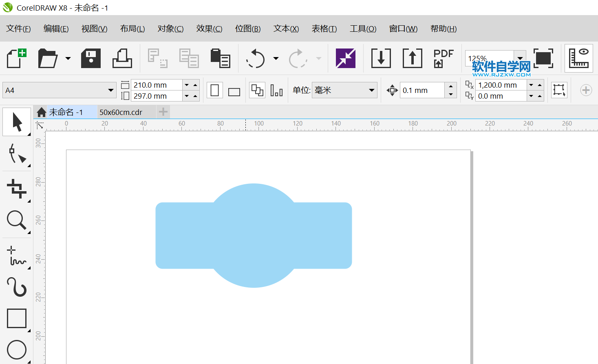Screen dimensions: 598x364
Task: Click the Paste clipboard icon
Action: click(221, 58)
